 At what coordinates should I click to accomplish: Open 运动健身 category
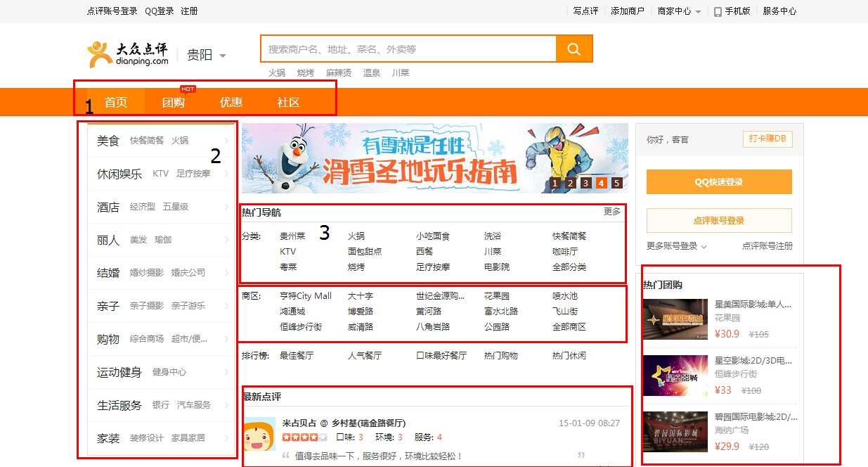pos(119,372)
